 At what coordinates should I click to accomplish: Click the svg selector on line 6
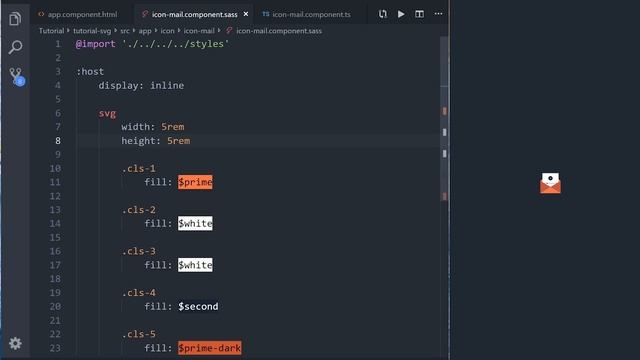(x=107, y=113)
